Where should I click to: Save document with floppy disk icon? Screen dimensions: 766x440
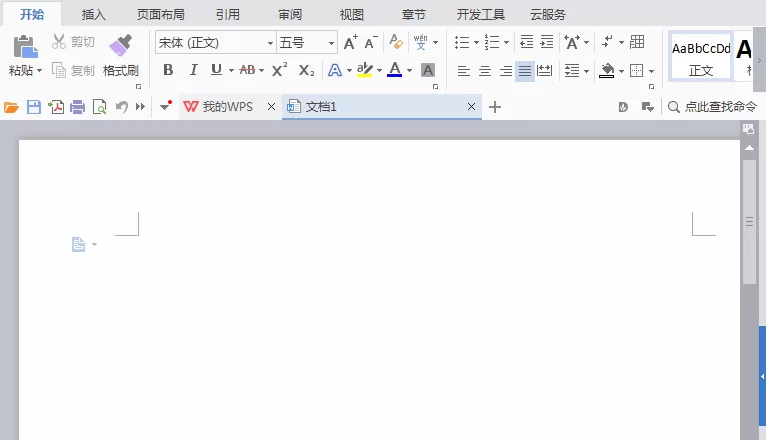click(x=34, y=107)
